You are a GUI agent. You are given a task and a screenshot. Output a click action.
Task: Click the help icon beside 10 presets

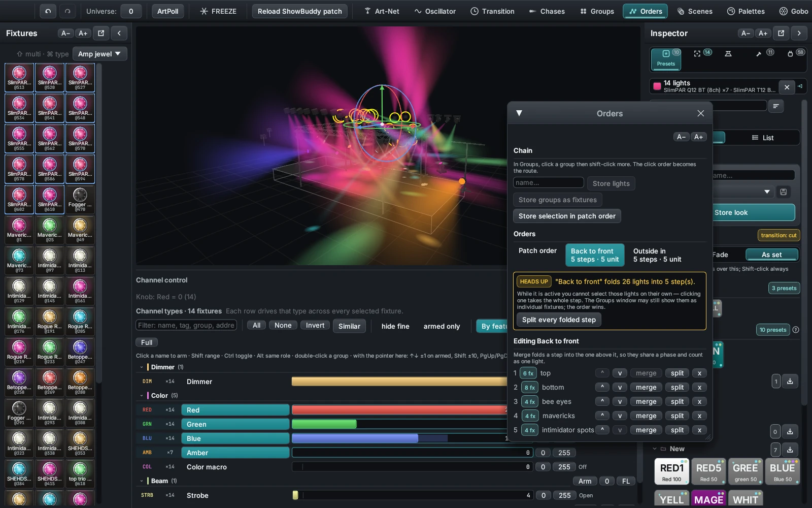coord(796,330)
